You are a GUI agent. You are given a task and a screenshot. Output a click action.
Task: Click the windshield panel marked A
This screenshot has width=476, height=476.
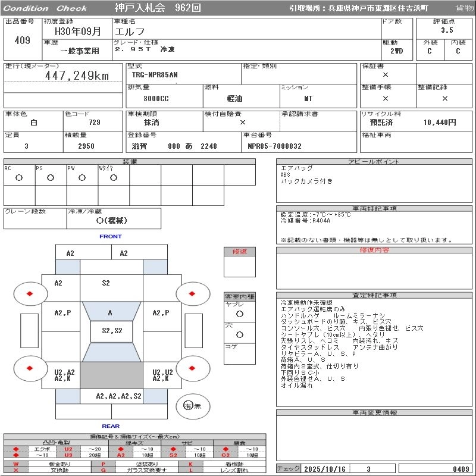point(111,313)
